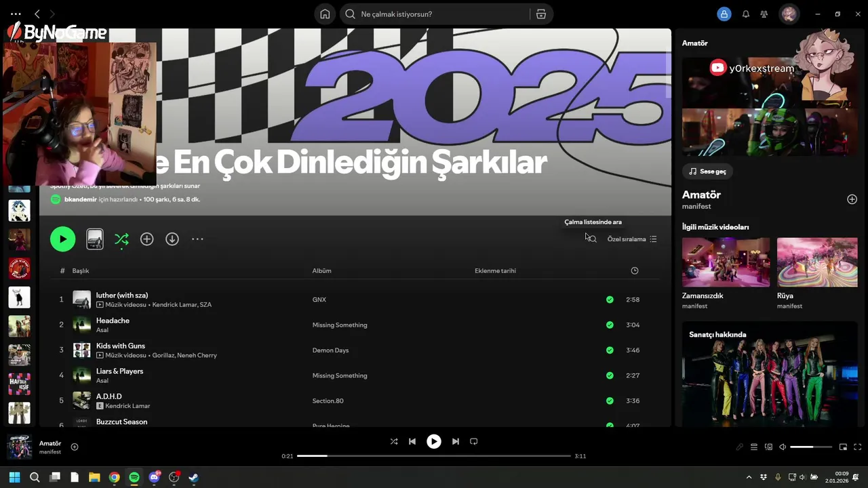The image size is (868, 488).
Task: Click the duration clock column header
Action: 635,271
